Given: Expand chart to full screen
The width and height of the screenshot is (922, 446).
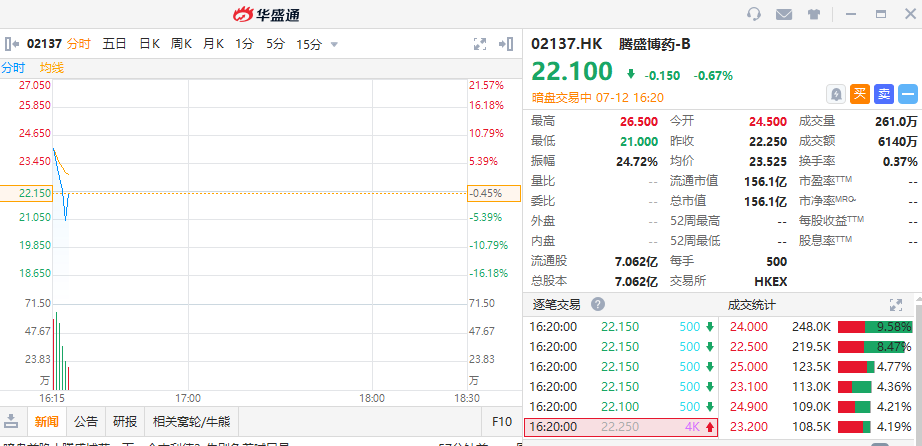Looking at the screenshot, I should 480,44.
